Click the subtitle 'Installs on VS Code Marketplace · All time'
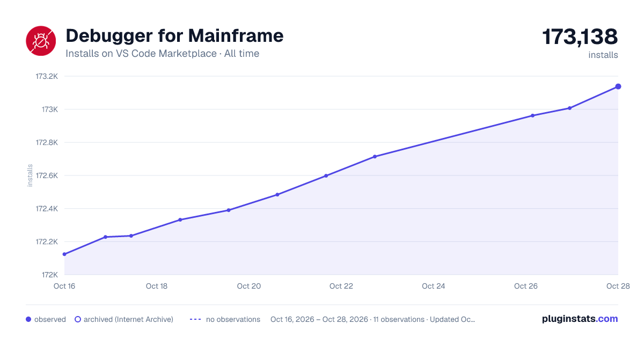644x338 pixels. tap(162, 54)
